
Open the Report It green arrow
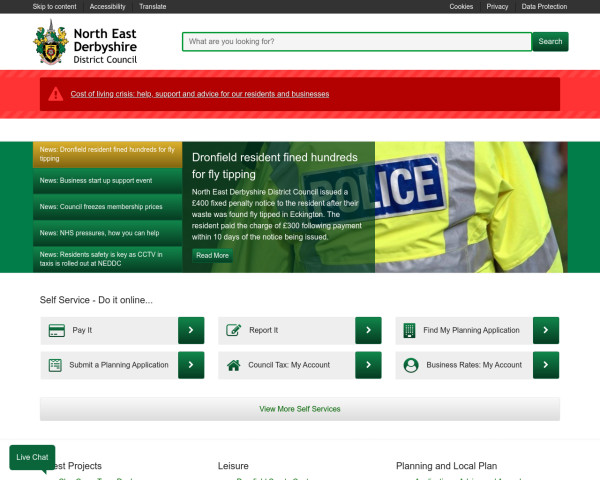(x=368, y=330)
